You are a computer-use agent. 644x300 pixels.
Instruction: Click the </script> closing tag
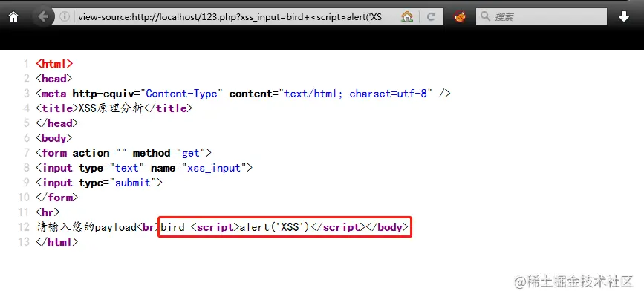click(338, 227)
